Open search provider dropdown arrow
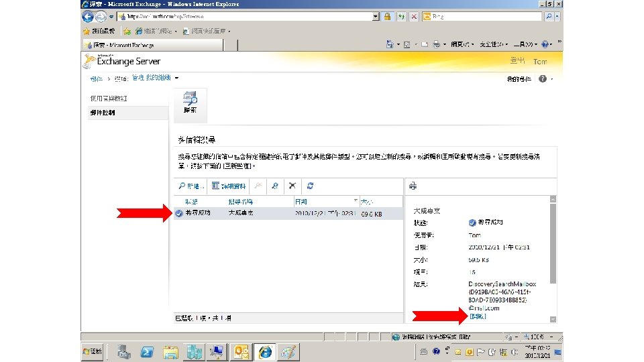The width and height of the screenshot is (644, 362). pyautogui.click(x=557, y=16)
